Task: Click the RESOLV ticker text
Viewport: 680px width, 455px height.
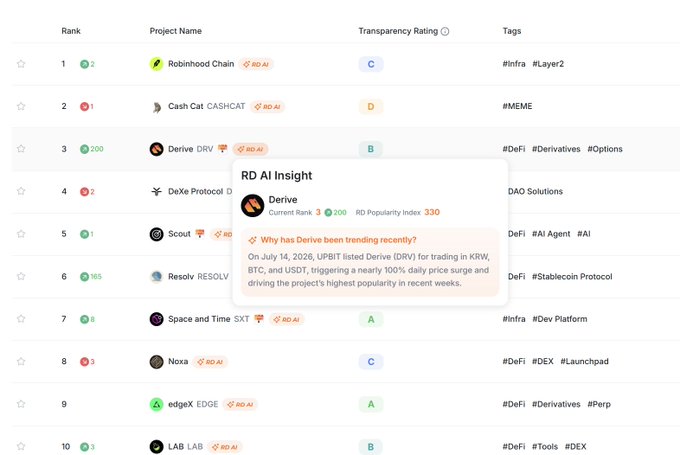Action: coord(213,276)
